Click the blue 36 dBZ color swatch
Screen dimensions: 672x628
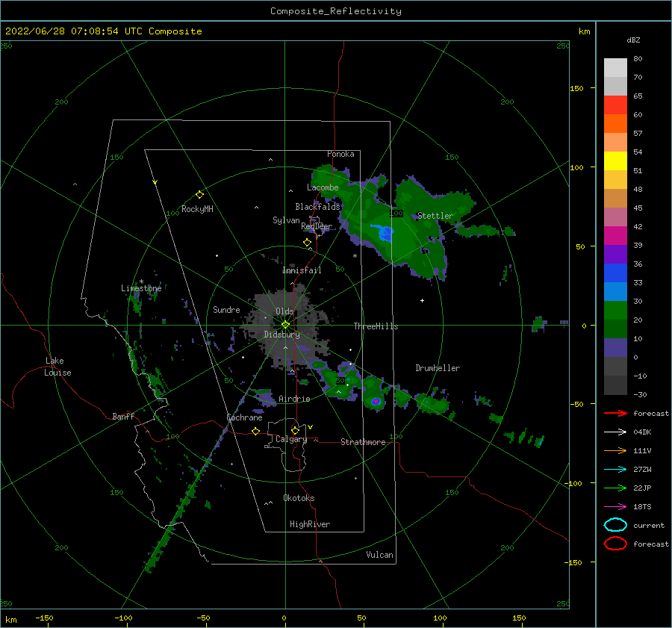click(x=615, y=273)
